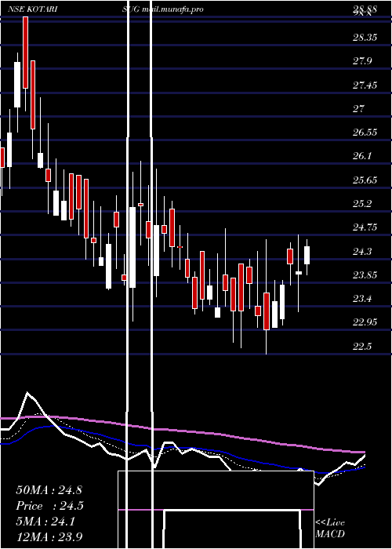Click the Price : 24.5 readout
Screen dimensions: 392x549
point(50,506)
